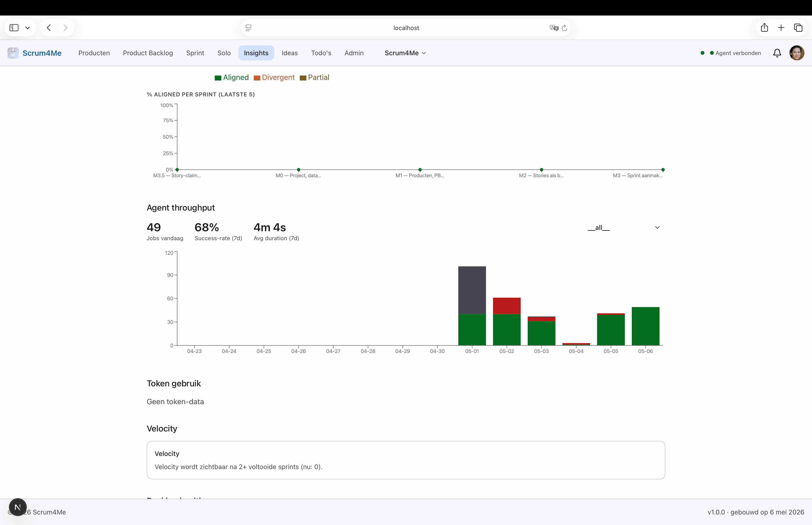
Task: Open the translate page icon
Action: pos(554,28)
